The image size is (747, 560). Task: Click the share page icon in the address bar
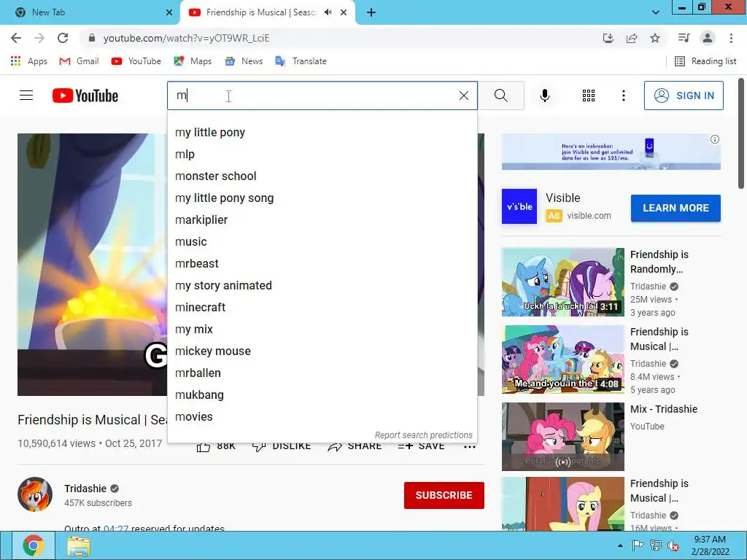coord(632,38)
